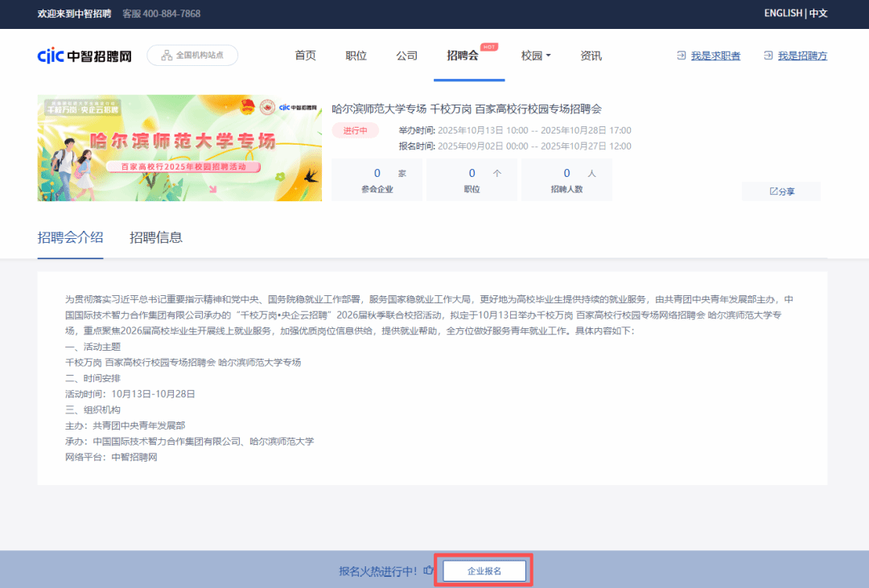Click the pointing hand icon near 报名火热进行中
Image resolution: width=869 pixels, height=588 pixels.
428,570
